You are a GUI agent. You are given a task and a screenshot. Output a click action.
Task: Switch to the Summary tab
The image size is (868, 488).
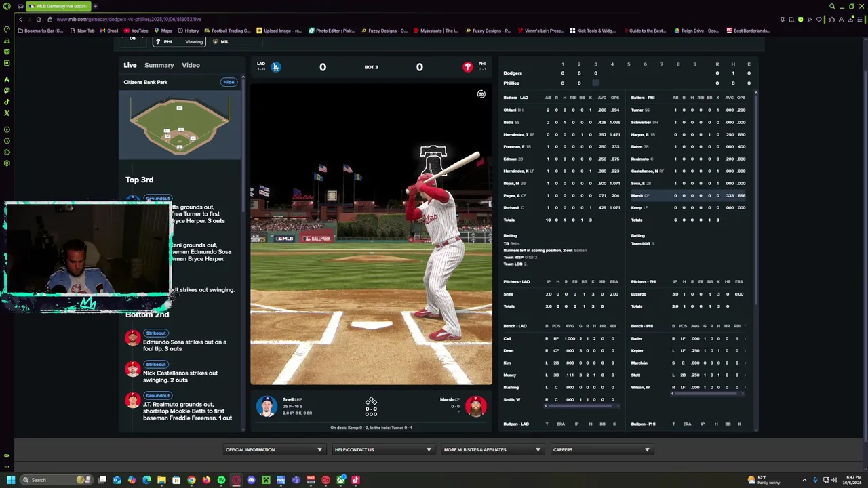(159, 65)
